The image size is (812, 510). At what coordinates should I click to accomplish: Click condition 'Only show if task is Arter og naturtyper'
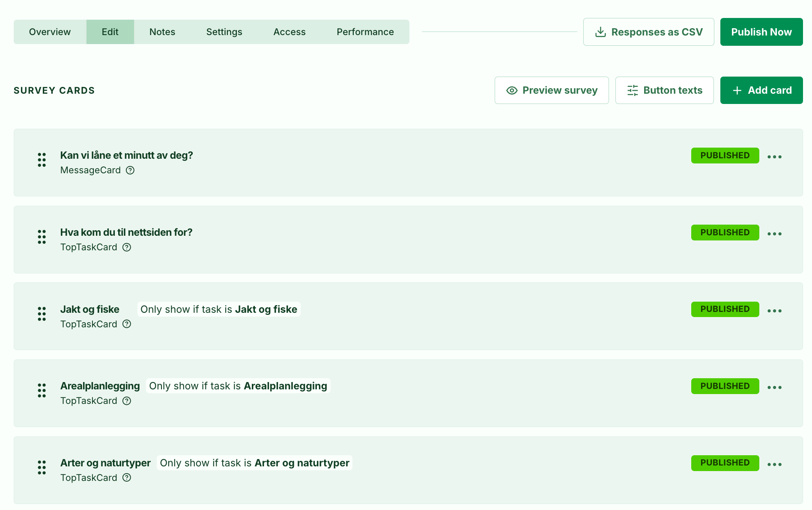[254, 463]
